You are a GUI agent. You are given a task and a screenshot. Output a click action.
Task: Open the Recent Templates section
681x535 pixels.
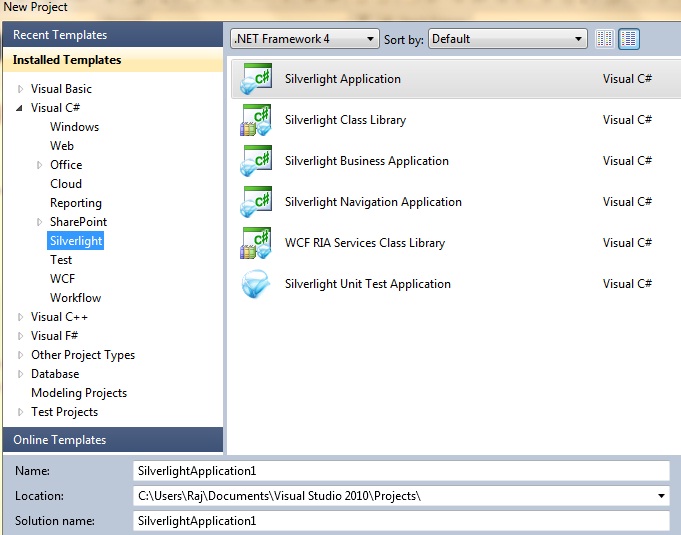coord(113,35)
